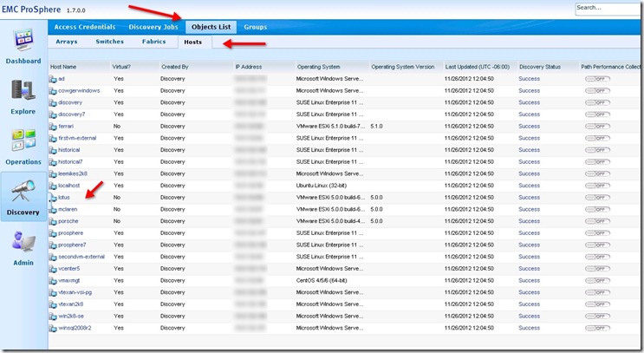Switch to Access Credentials tab
Screen dimensions: 644x353
pos(85,27)
